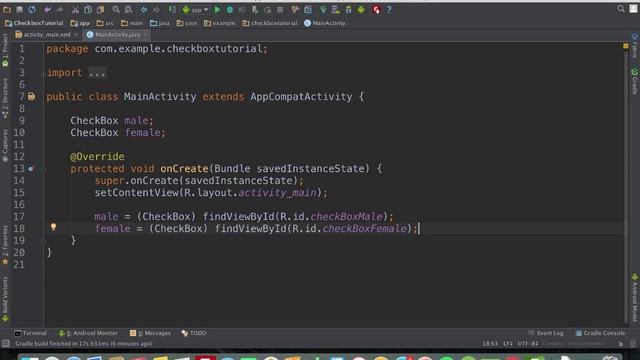Image resolution: width=640 pixels, height=360 pixels.
Task: Click the MainActivity breadcrumb
Action: (x=325, y=23)
